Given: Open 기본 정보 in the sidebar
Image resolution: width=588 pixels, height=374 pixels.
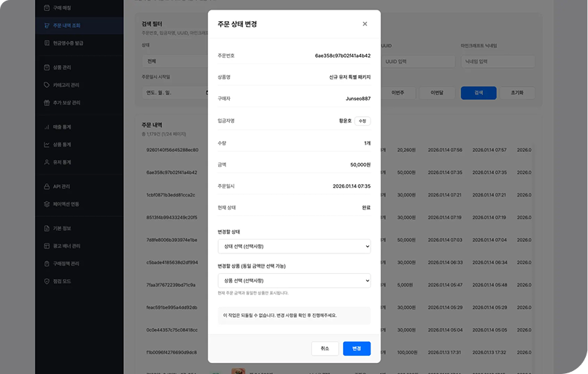Looking at the screenshot, I should point(79,229).
